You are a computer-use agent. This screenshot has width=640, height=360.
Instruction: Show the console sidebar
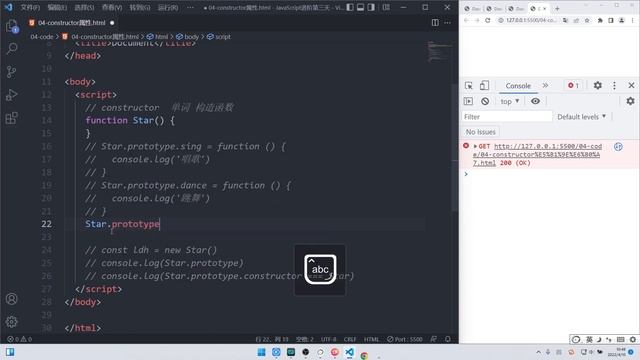click(x=469, y=101)
